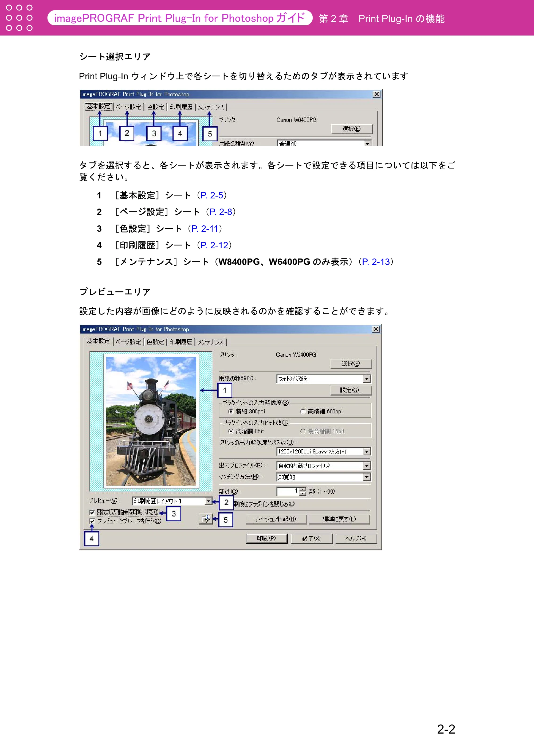Image resolution: width=534 pixels, height=756 pixels.
Task: Choose the 高階調 8bit radio button
Action: click(230, 431)
